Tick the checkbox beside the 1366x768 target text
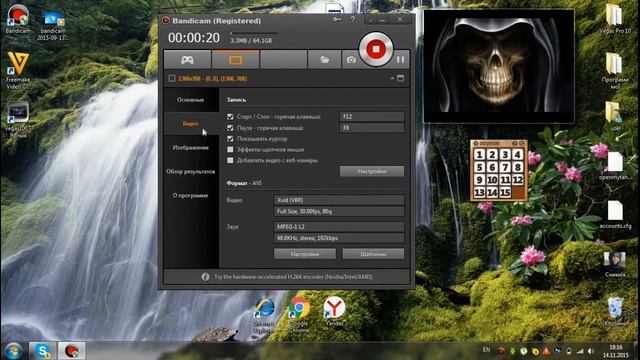 (172, 78)
